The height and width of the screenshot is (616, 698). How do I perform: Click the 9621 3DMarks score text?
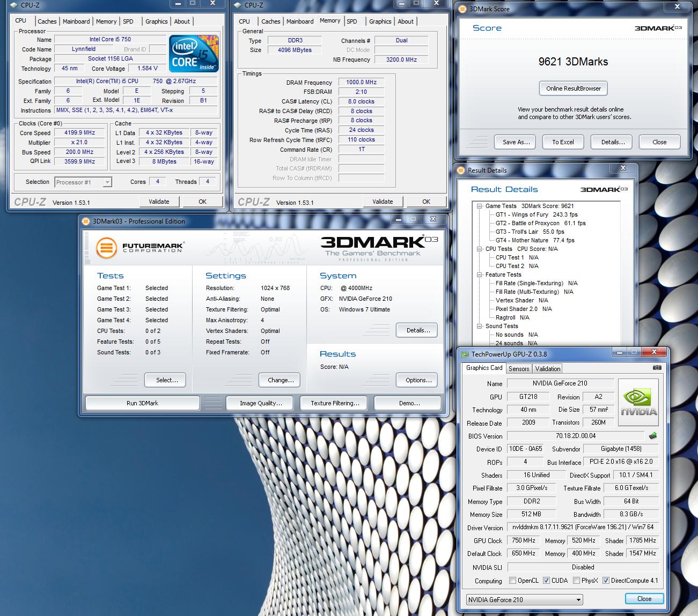[573, 62]
